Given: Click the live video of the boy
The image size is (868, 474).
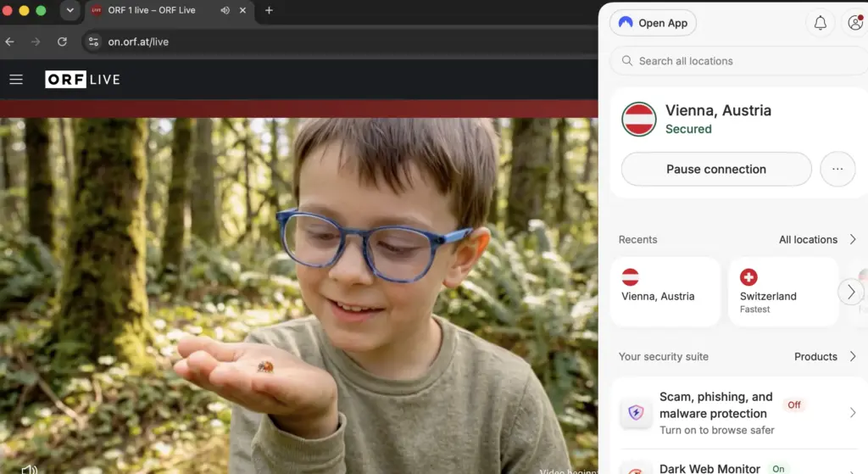Looking at the screenshot, I should [x=299, y=296].
